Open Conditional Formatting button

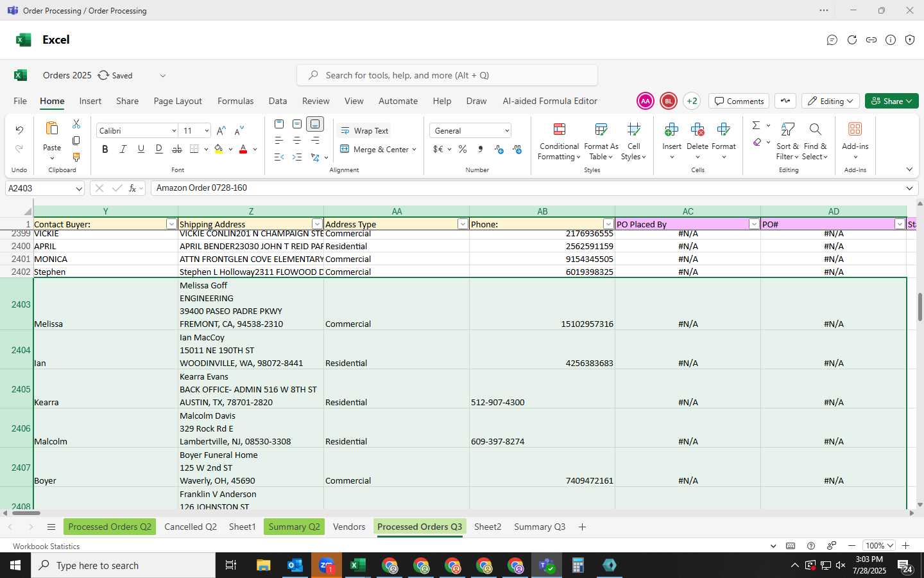[560, 142]
